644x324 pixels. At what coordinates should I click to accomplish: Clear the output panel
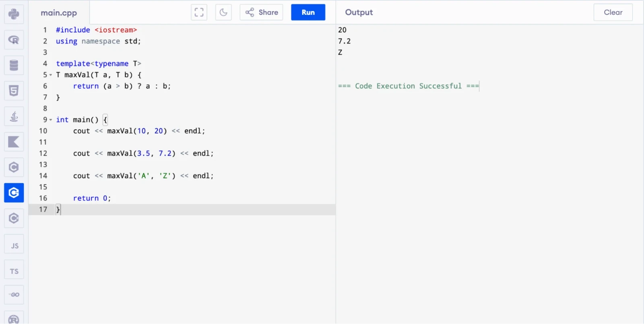coord(613,12)
